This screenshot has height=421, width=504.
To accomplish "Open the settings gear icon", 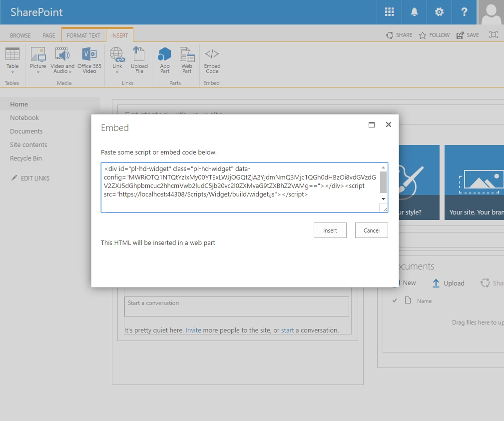I will point(439,12).
